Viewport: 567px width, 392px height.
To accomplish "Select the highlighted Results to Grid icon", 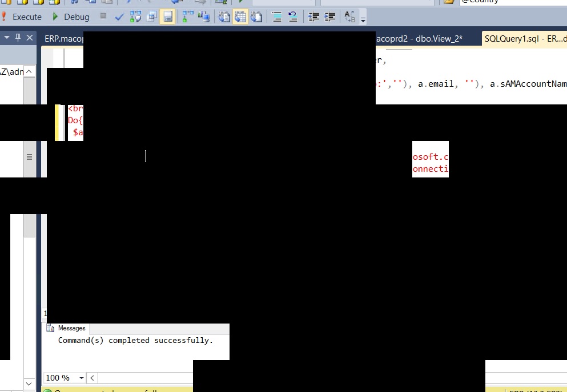I will click(x=240, y=17).
